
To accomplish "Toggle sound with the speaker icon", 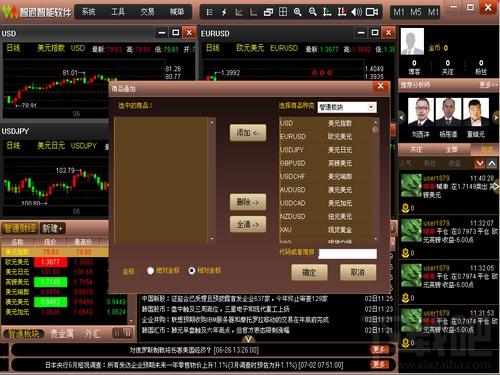I will pos(356,12).
